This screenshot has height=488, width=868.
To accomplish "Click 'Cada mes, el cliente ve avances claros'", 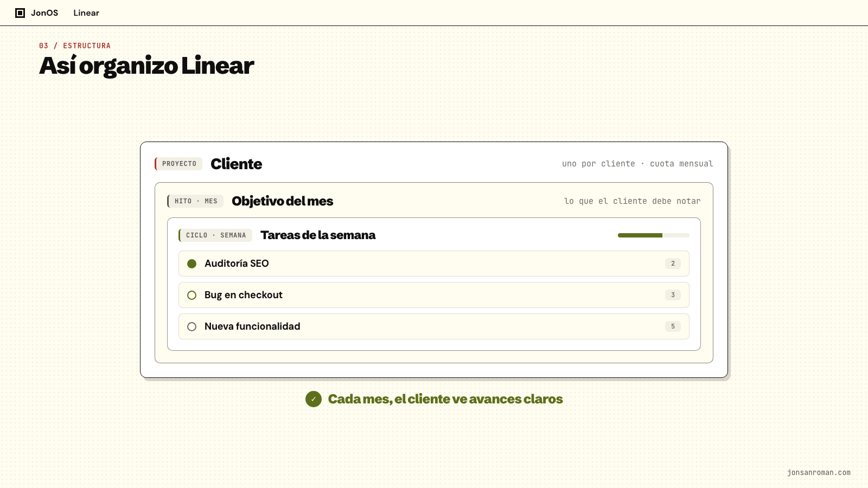I will coord(445,399).
